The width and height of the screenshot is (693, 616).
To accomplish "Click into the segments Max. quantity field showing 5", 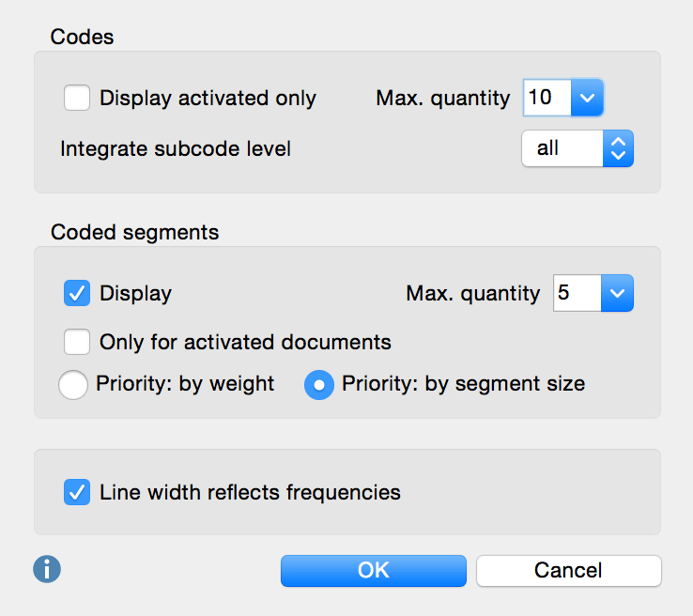I will [577, 293].
